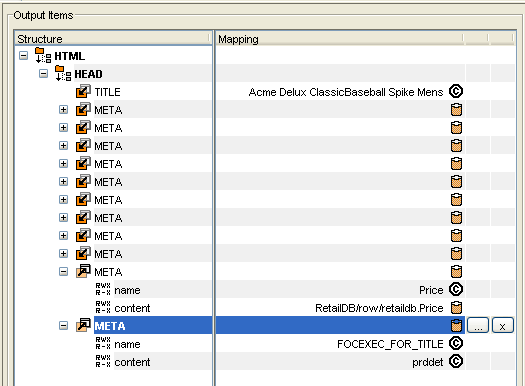Click the TITLE element icon
The image size is (525, 386).
[83, 91]
